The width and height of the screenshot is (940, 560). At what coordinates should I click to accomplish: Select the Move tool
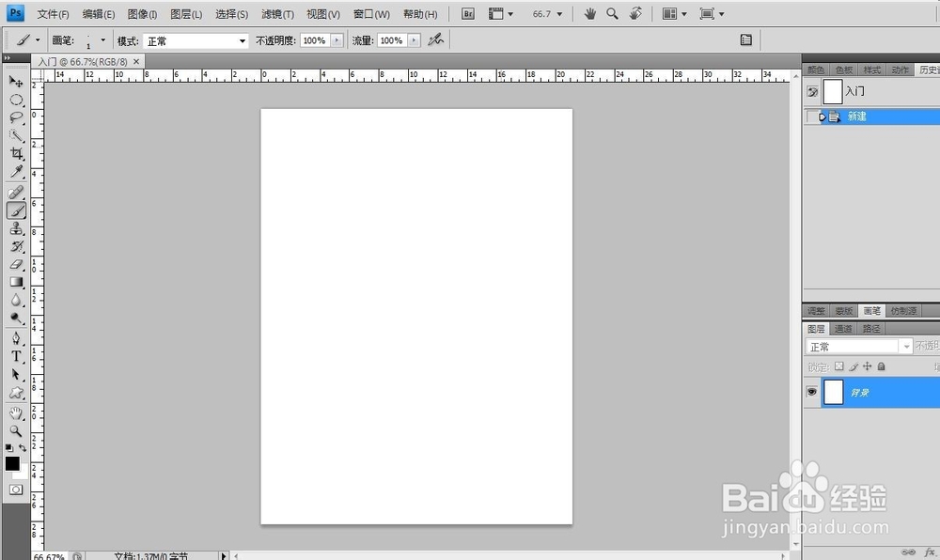16,82
